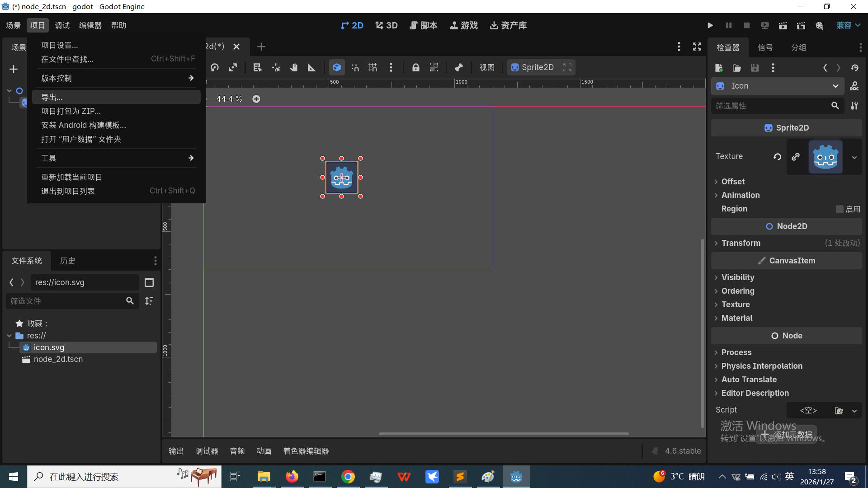Click the Run Project play button
The width and height of the screenshot is (868, 488).
(710, 25)
